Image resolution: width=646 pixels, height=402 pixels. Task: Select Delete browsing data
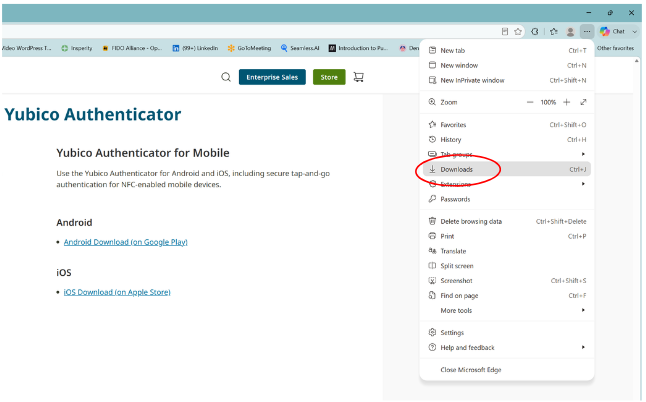pos(507,222)
